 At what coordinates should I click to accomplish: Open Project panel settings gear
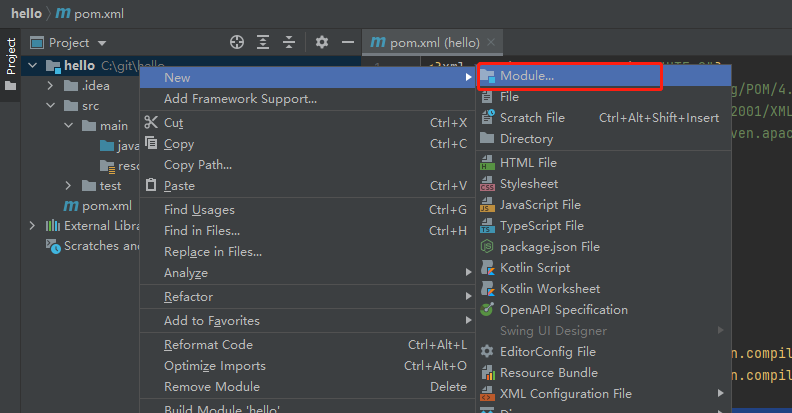click(322, 42)
